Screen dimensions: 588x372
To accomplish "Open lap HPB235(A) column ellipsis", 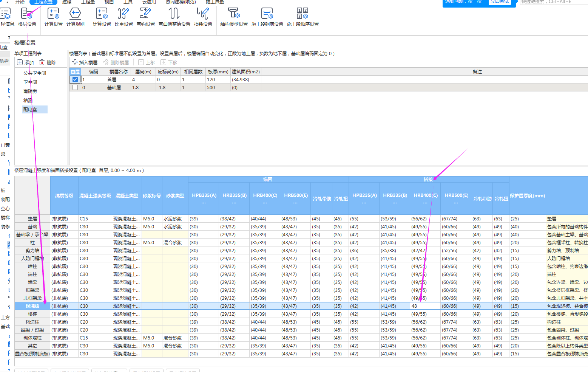I will (x=364, y=203).
